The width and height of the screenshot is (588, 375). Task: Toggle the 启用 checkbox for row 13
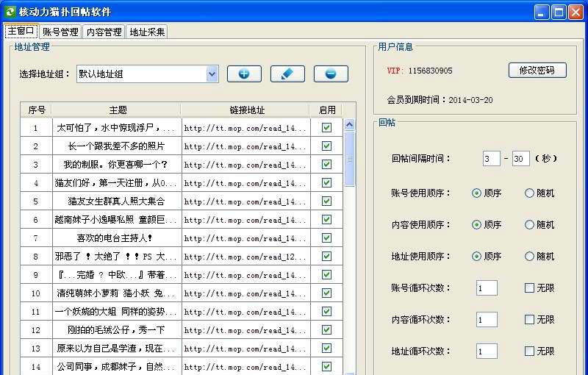326,349
